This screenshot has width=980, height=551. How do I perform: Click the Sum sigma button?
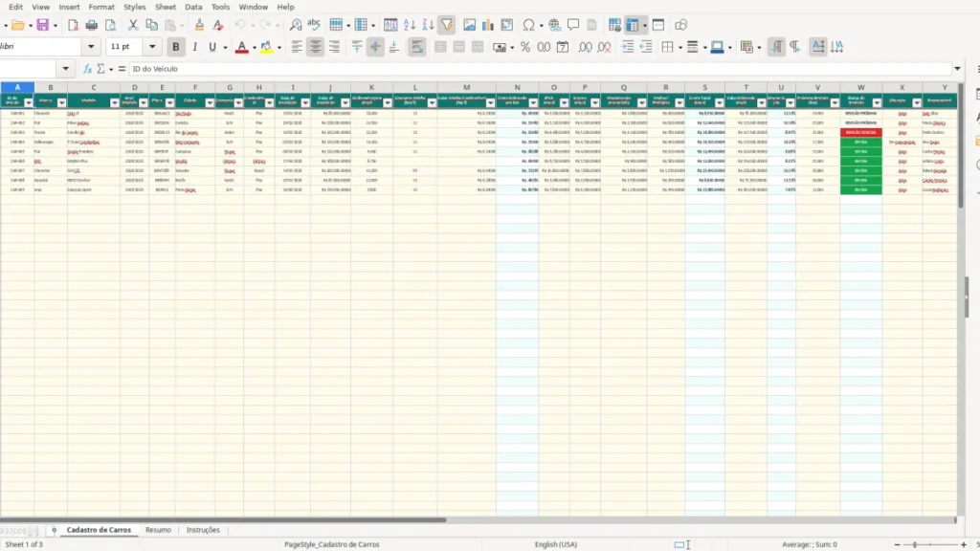pyautogui.click(x=100, y=69)
